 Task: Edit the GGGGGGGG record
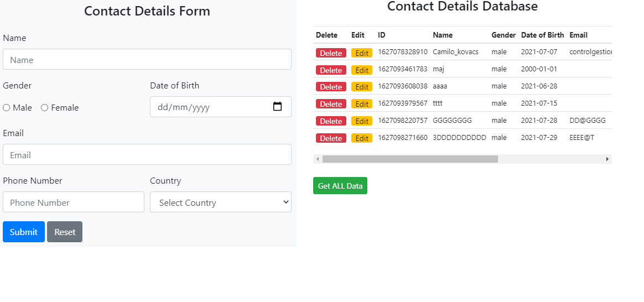(362, 121)
